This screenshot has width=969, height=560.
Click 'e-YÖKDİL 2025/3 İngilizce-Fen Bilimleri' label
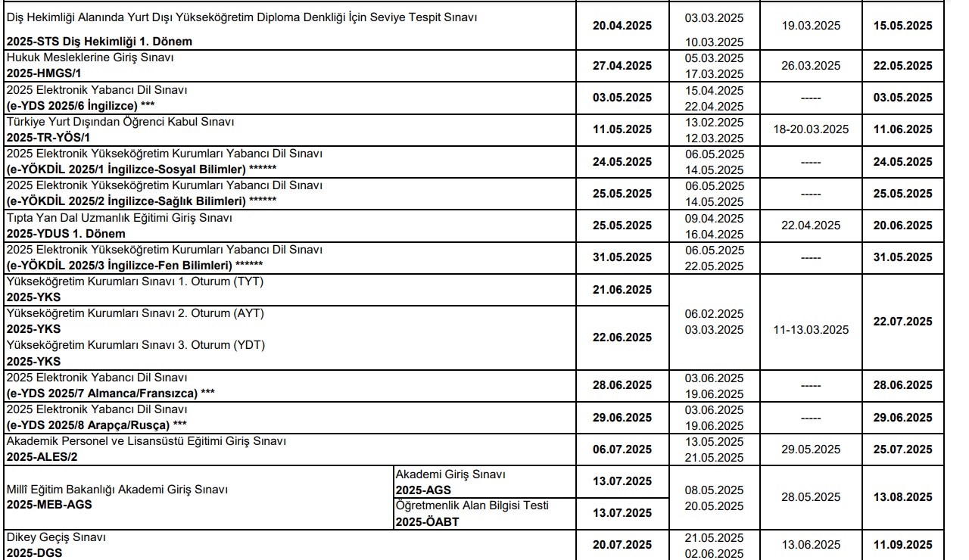(134, 266)
